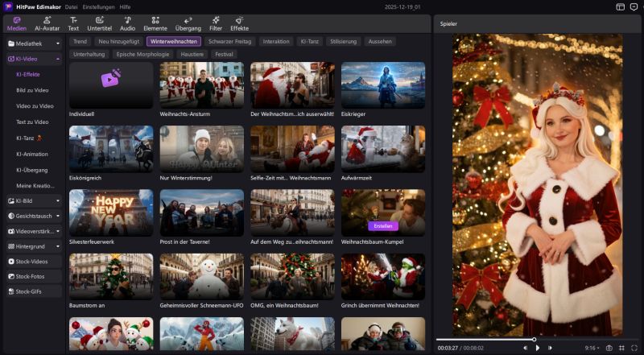Open the Effekte tool

pos(239,23)
